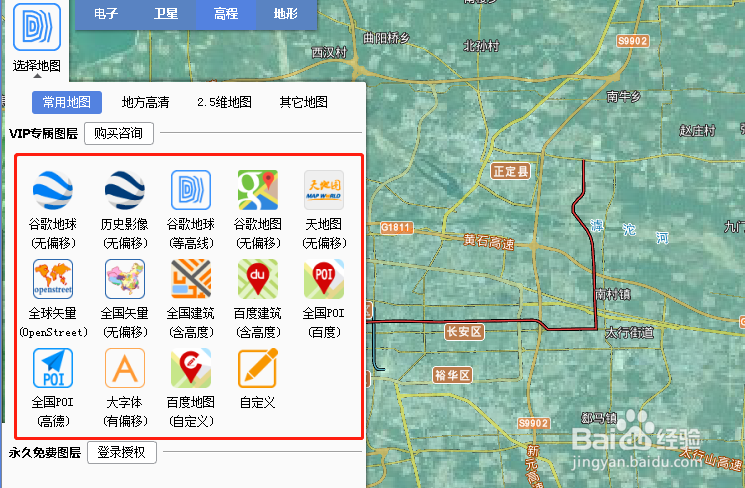Click the 黄石高速 road label
The width and height of the screenshot is (745, 488).
click(489, 242)
